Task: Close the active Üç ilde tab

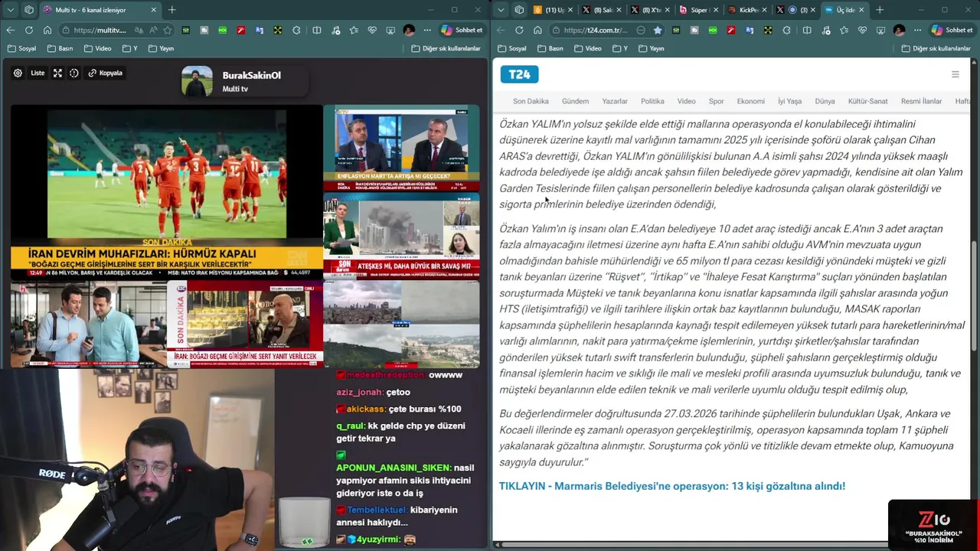Action: point(861,10)
